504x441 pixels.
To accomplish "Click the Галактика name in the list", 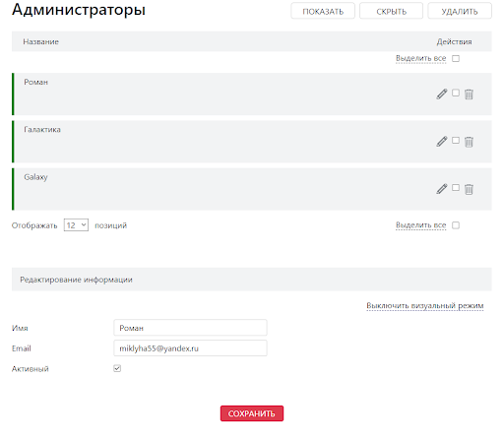I will click(x=42, y=130).
